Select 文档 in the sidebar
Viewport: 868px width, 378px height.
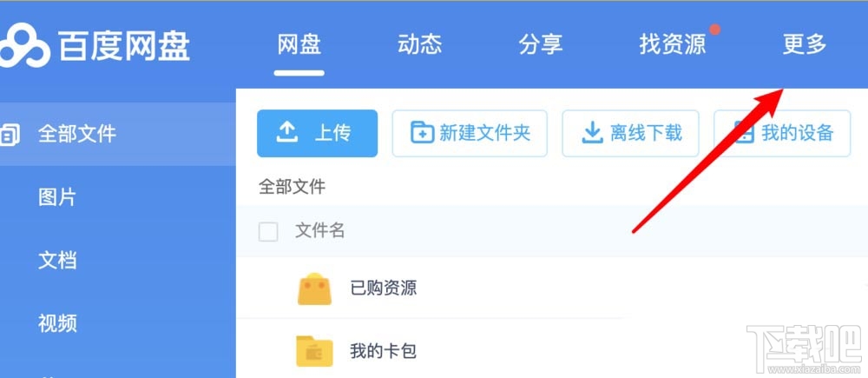(57, 260)
